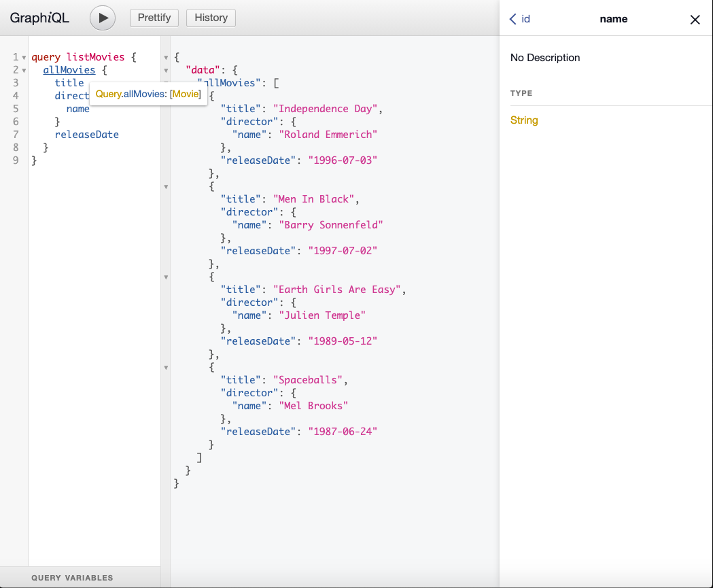
Task: Fold the "data" object in the results
Action: click(166, 71)
